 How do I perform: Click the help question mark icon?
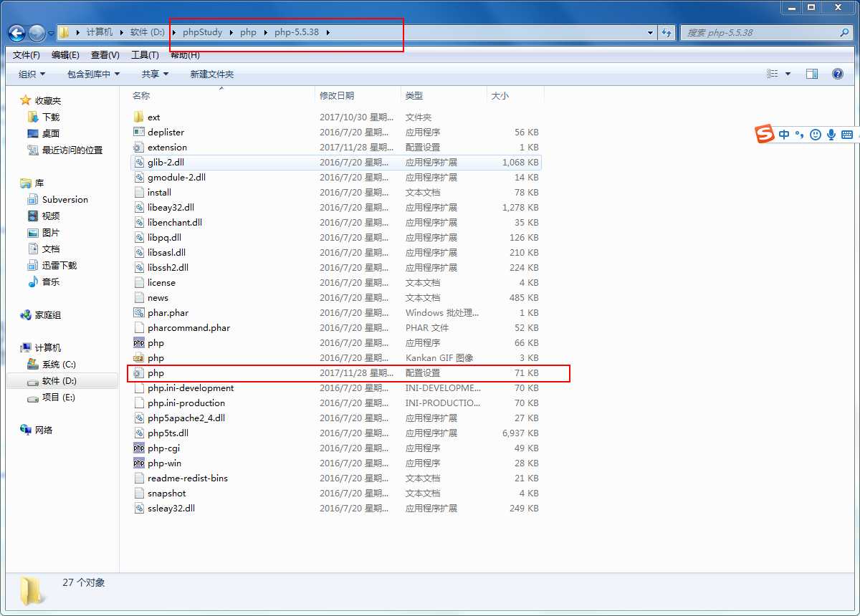pyautogui.click(x=837, y=74)
